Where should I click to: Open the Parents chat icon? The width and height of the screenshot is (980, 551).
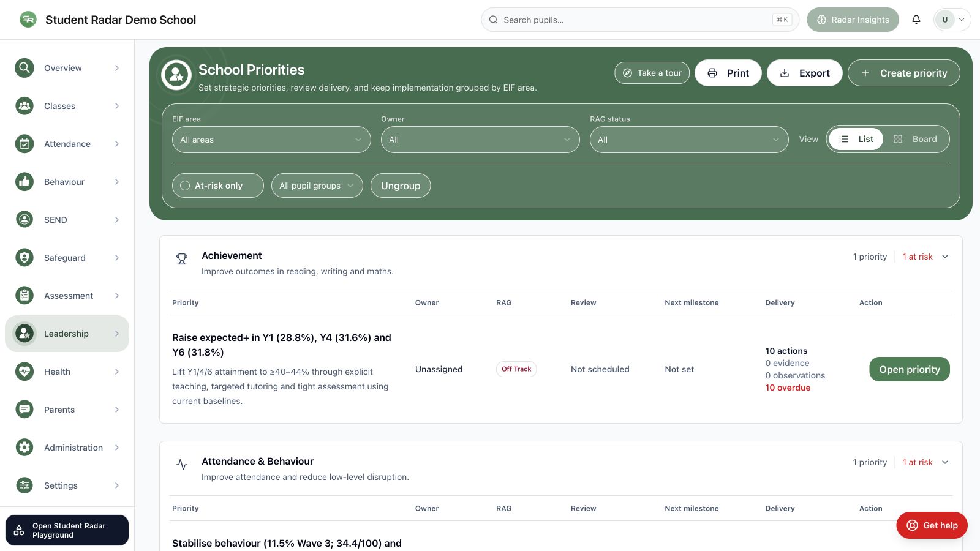click(24, 410)
